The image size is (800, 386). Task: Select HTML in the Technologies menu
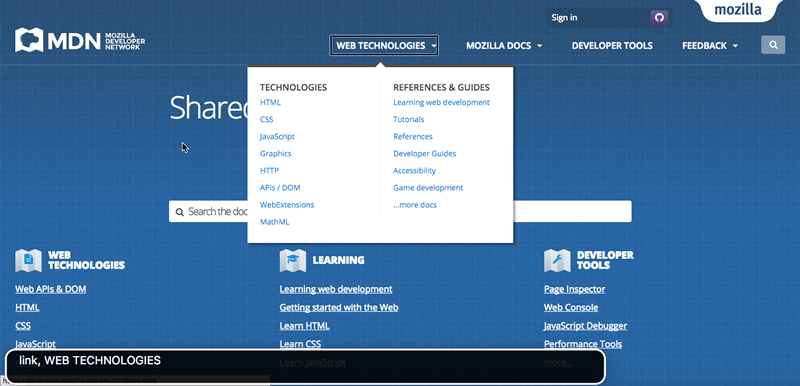tap(270, 102)
